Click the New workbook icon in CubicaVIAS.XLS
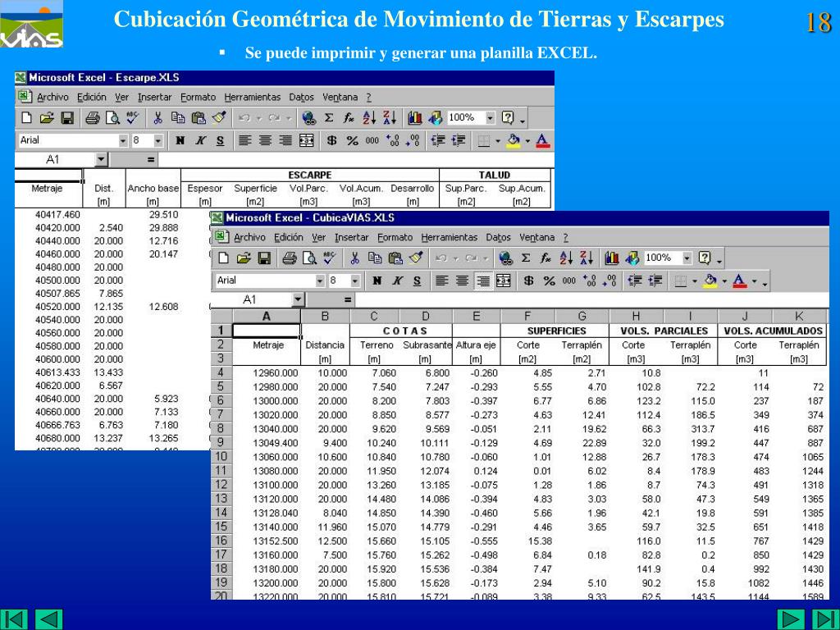This screenshot has height=630, width=840. point(223,258)
